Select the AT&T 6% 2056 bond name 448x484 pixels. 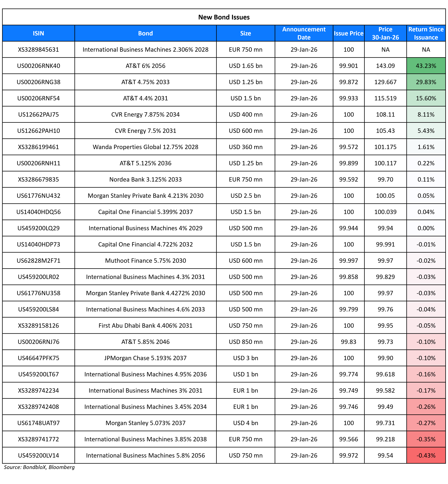145,66
